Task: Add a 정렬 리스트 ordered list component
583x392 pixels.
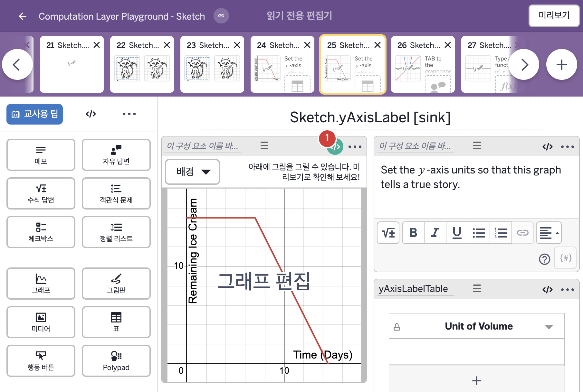Action: tap(116, 232)
